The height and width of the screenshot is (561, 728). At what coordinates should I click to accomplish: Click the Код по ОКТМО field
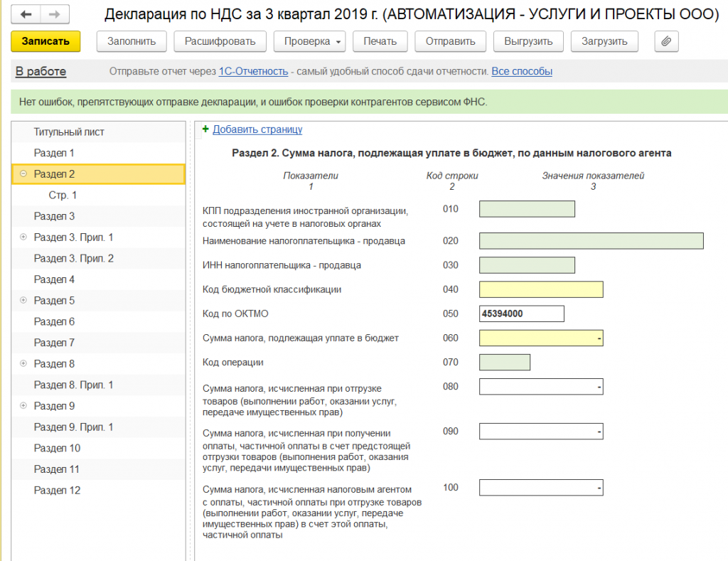521,314
